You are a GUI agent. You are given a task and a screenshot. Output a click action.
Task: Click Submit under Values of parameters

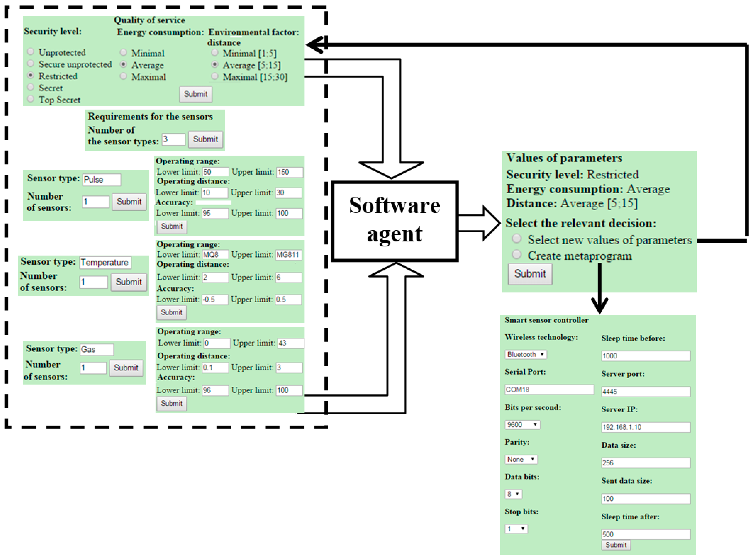(x=530, y=274)
